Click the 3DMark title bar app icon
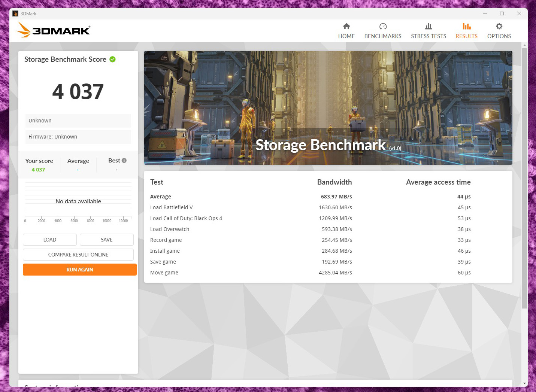 click(15, 14)
